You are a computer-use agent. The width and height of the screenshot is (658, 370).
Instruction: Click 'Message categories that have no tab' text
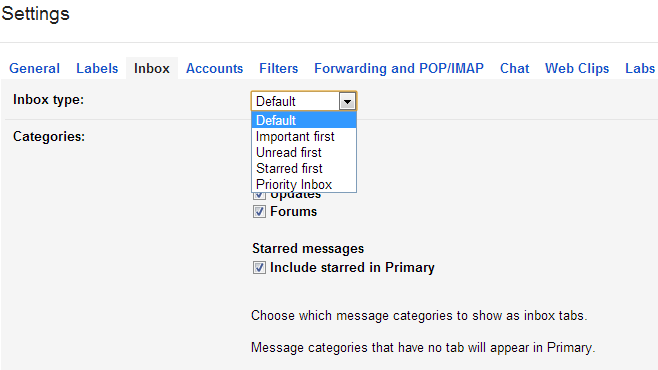click(423, 347)
